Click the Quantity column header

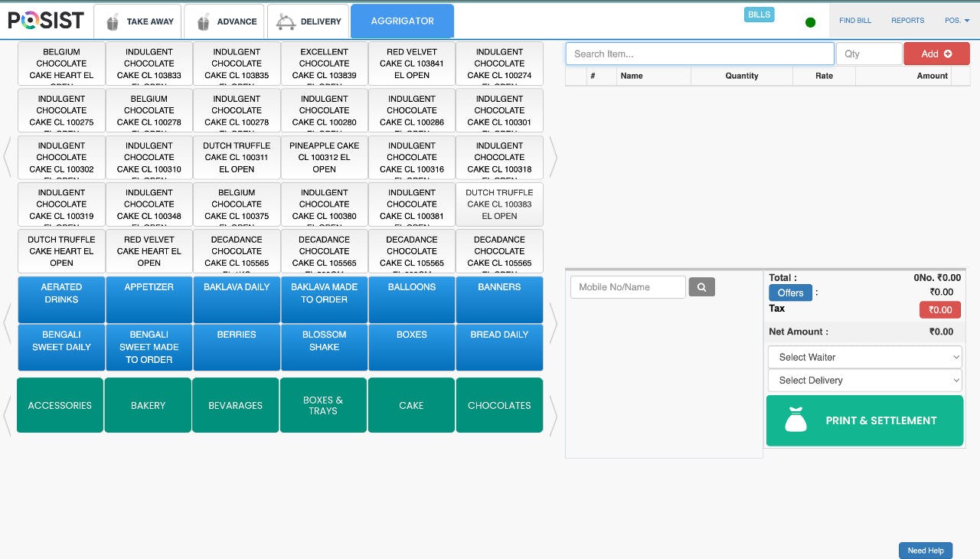click(741, 76)
